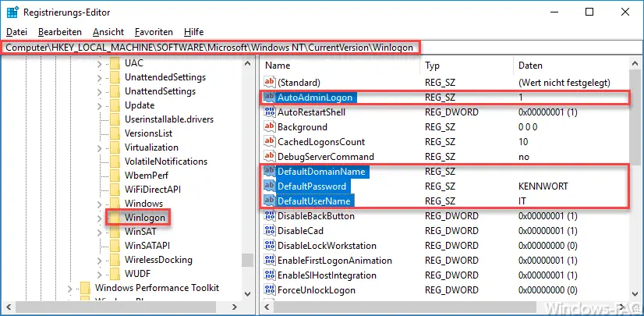Click tree pane horizontal scrollbar left arrow
The width and height of the screenshot is (644, 316).
(x=9, y=307)
